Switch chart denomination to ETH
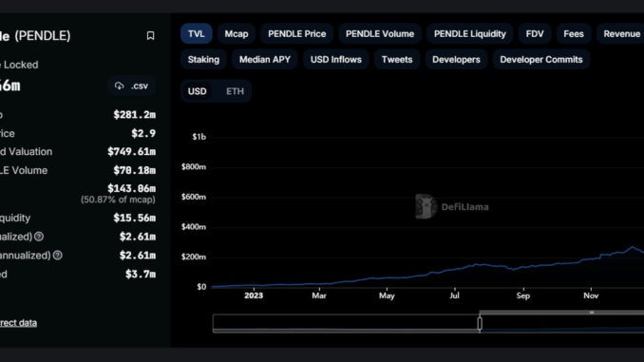 235,91
